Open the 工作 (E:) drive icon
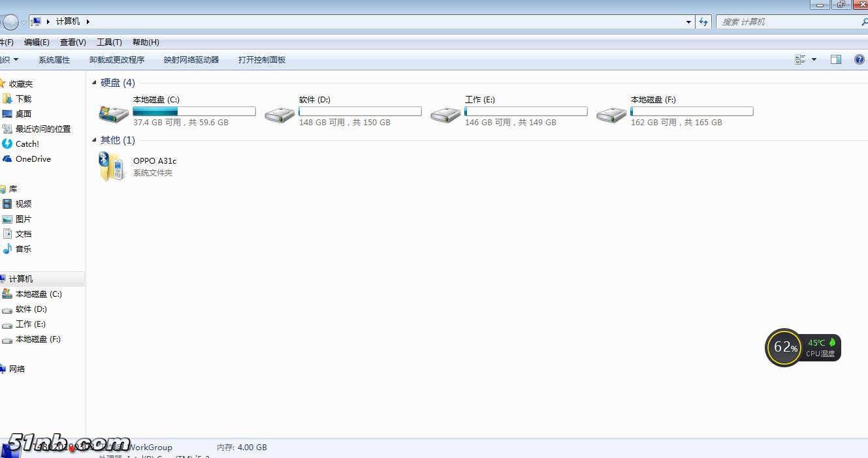868x458 pixels. click(x=445, y=114)
